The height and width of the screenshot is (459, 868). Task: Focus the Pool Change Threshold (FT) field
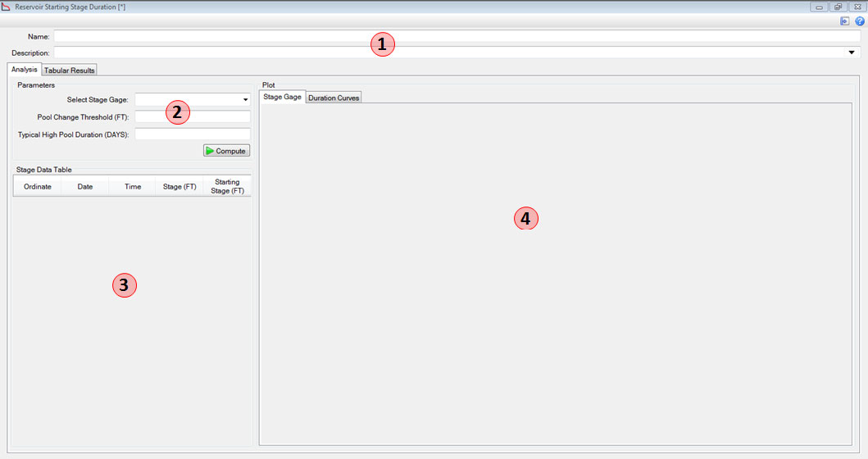[x=192, y=117]
